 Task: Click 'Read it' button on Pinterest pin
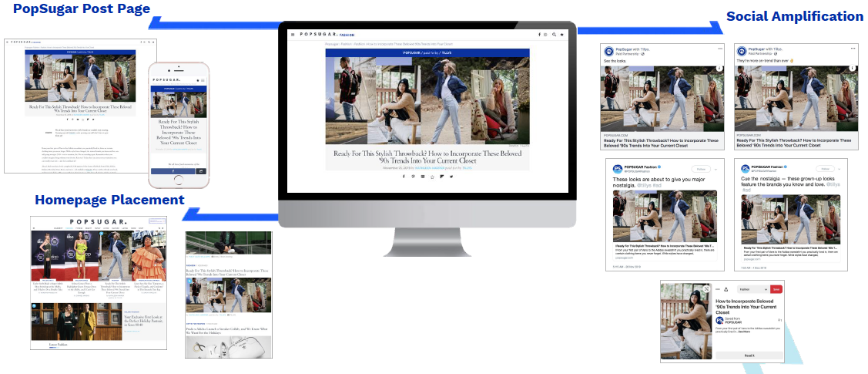[x=749, y=355]
